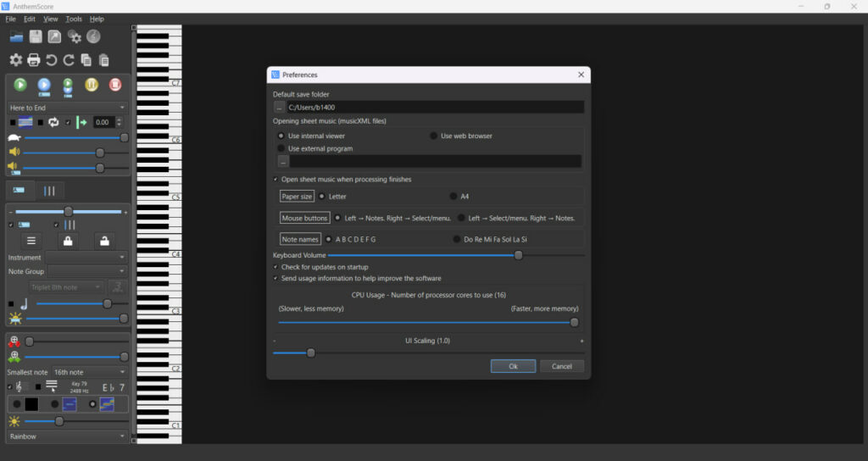Select 'Use internal viewer' radio button
The image size is (868, 461).
pos(281,136)
